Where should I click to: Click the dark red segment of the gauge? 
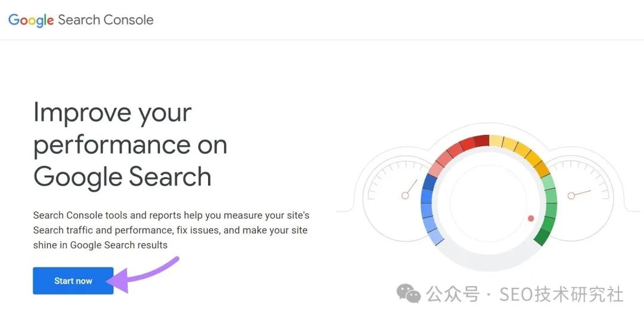pyautogui.click(x=481, y=142)
